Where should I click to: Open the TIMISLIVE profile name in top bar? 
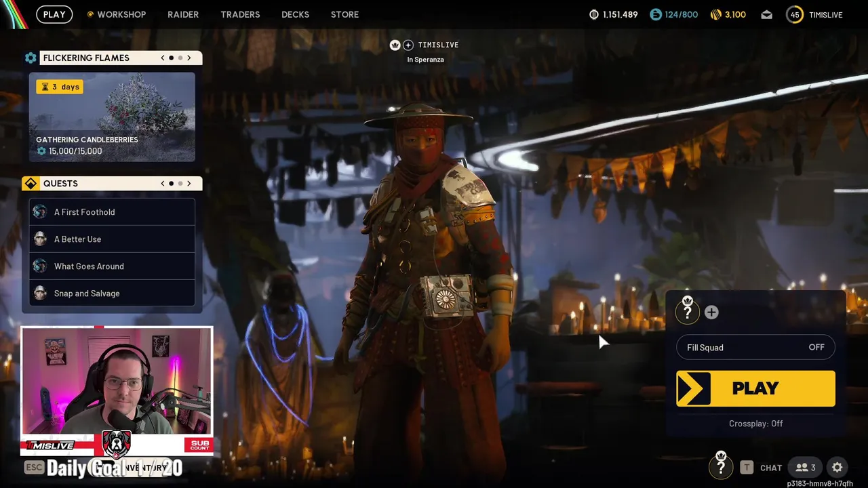tap(825, 14)
